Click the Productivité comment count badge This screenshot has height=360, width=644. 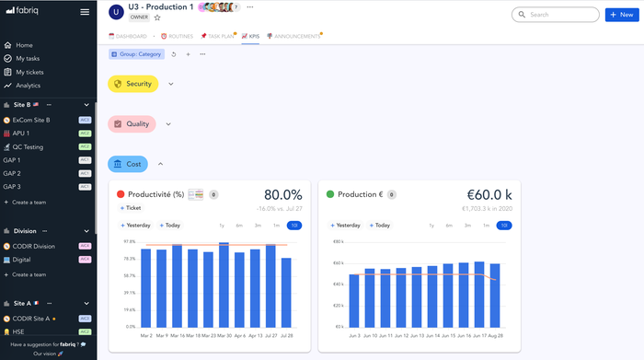click(213, 195)
